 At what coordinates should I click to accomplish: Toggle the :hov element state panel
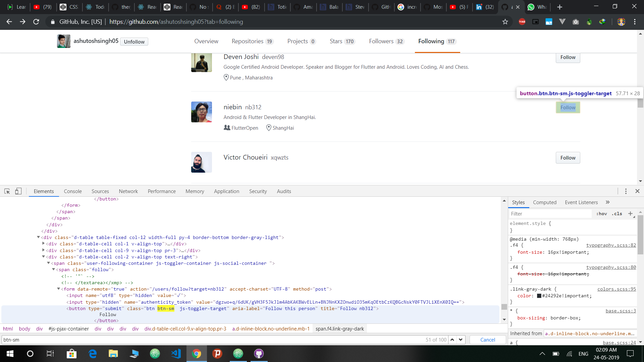[601, 214]
